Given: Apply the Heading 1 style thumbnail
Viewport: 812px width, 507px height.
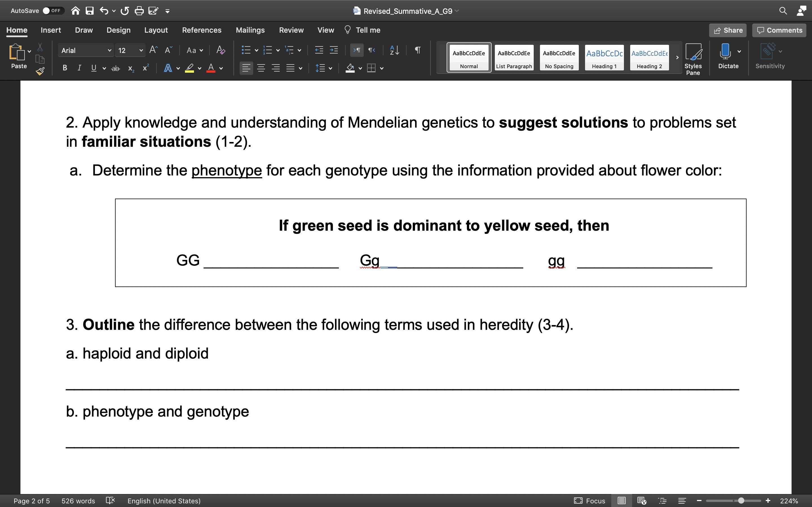Looking at the screenshot, I should click(604, 57).
